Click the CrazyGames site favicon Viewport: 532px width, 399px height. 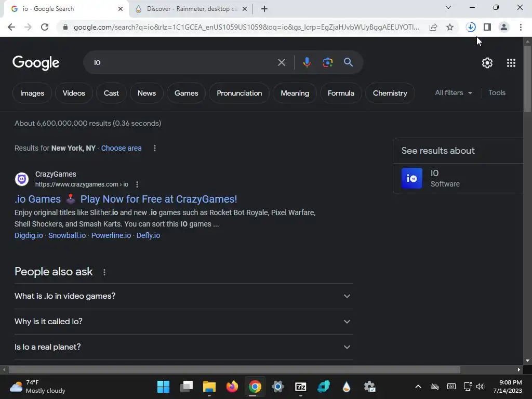point(22,179)
